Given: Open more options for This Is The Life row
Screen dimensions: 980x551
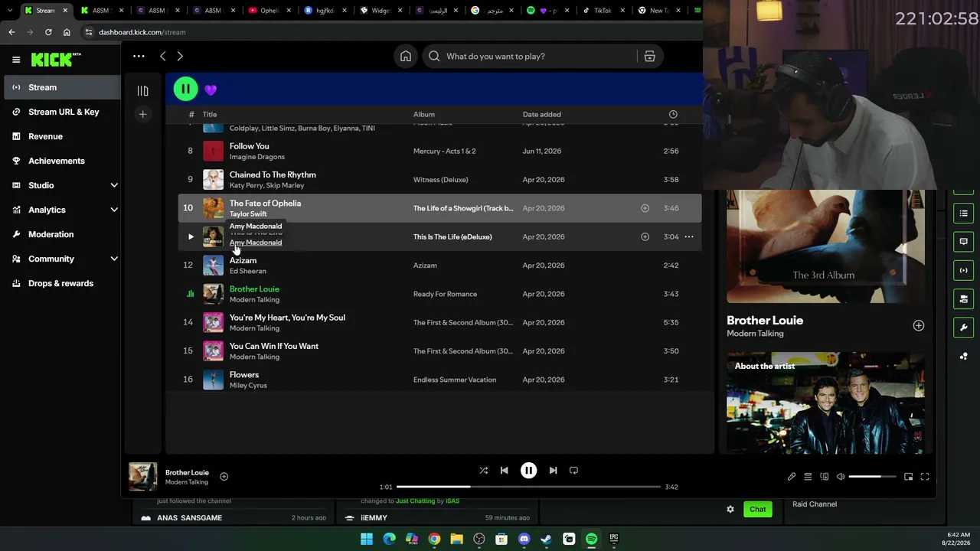Looking at the screenshot, I should point(689,237).
